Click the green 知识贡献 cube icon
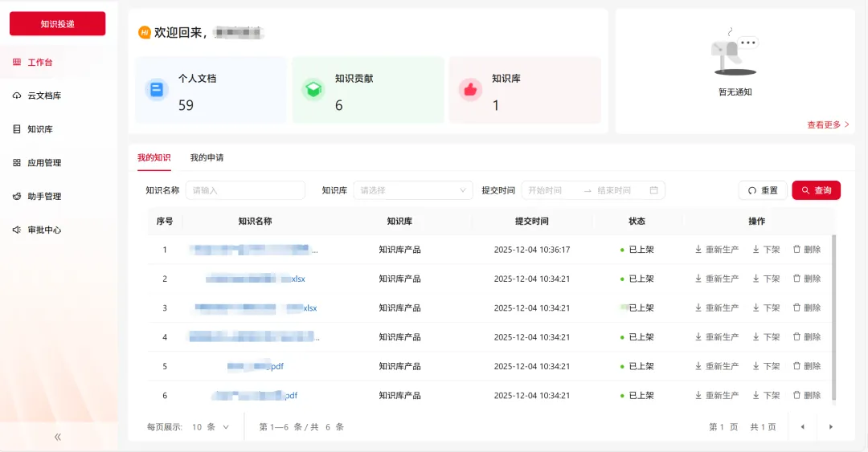Screen dimensions: 868x452 (313, 90)
